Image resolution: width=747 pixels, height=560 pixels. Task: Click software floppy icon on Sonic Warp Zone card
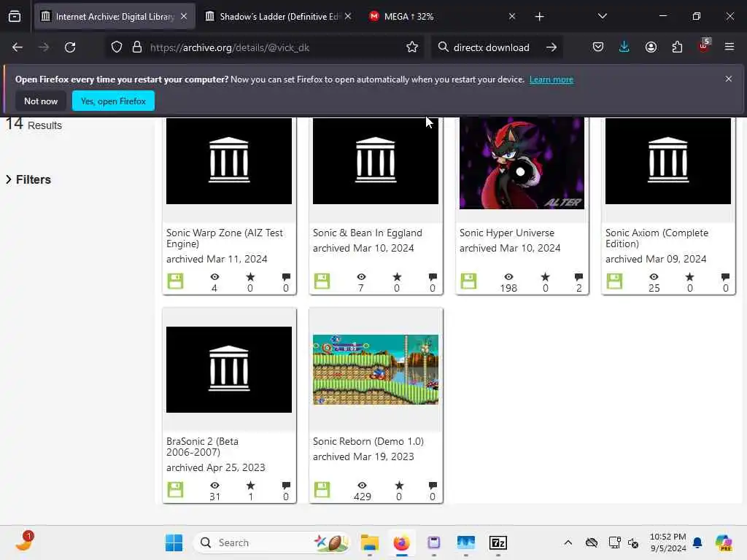point(175,281)
